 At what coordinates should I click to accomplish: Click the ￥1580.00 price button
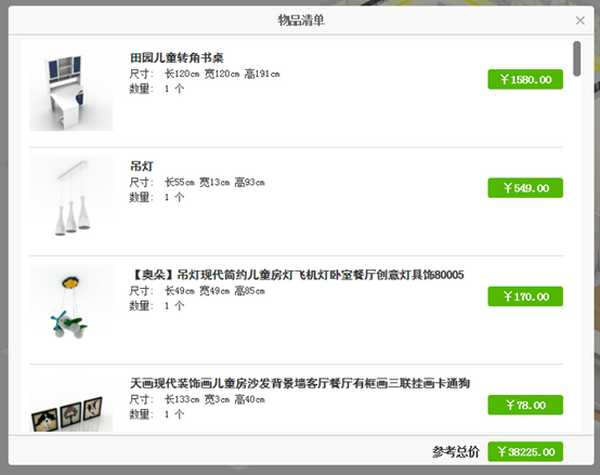525,79
